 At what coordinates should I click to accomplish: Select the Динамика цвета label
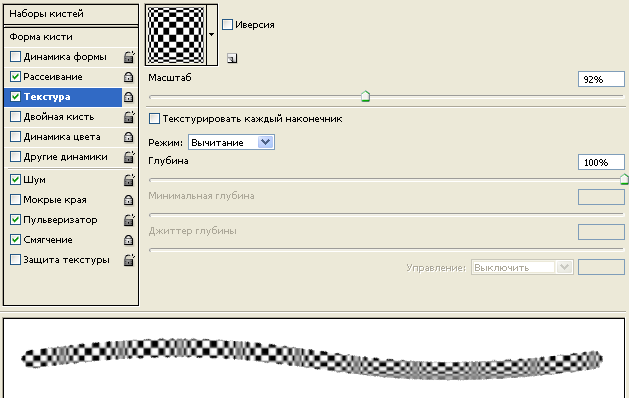62,137
